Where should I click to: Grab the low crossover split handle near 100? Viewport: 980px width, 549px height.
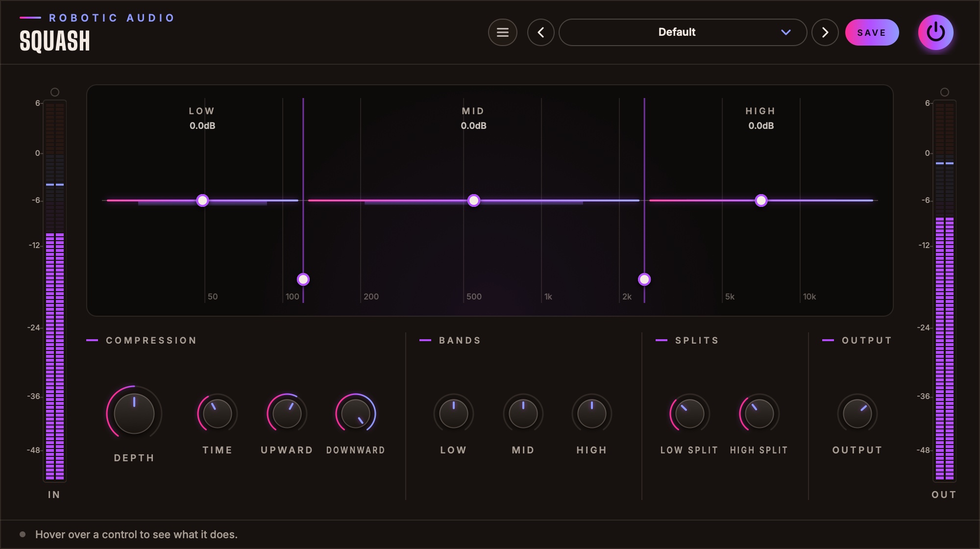303,279
